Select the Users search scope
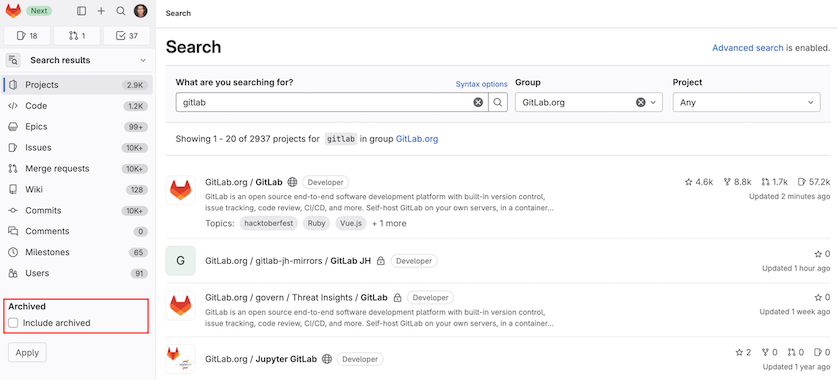Screen dimensions: 838x380 click(x=78, y=273)
